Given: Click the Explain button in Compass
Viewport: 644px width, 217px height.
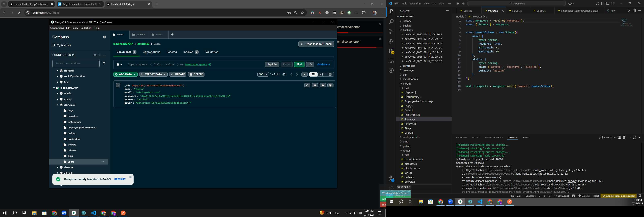Looking at the screenshot, I should [x=272, y=64].
